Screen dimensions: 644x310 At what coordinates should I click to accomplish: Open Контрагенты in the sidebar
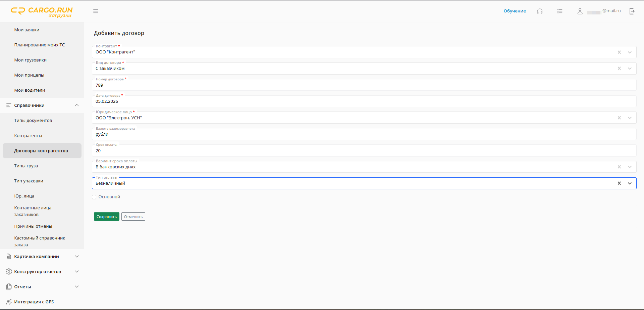coord(28,136)
